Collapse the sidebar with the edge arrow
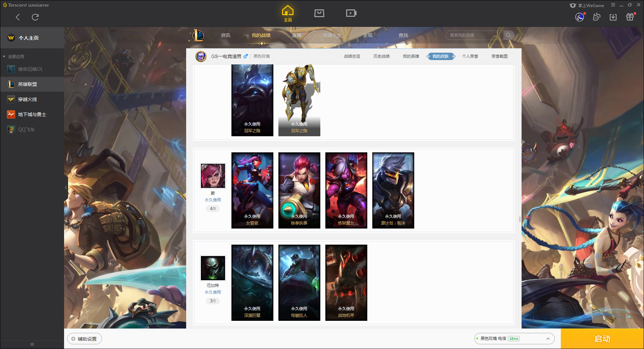The image size is (644, 349). 66,188
